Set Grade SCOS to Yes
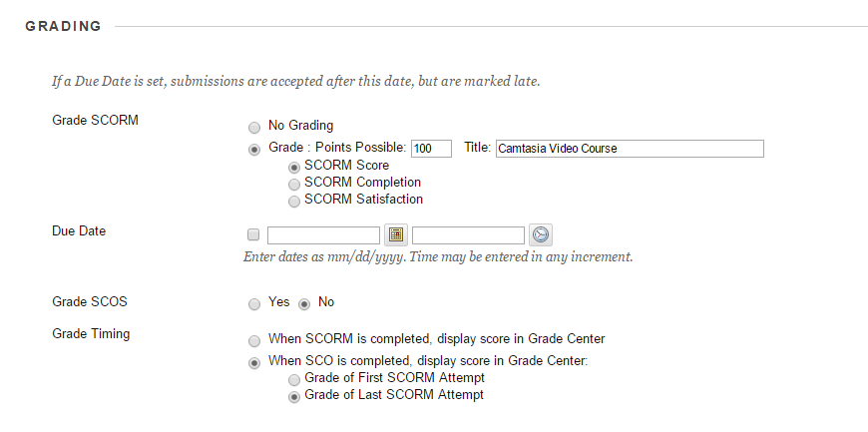Viewport: 868px width, 432px height. point(254,302)
